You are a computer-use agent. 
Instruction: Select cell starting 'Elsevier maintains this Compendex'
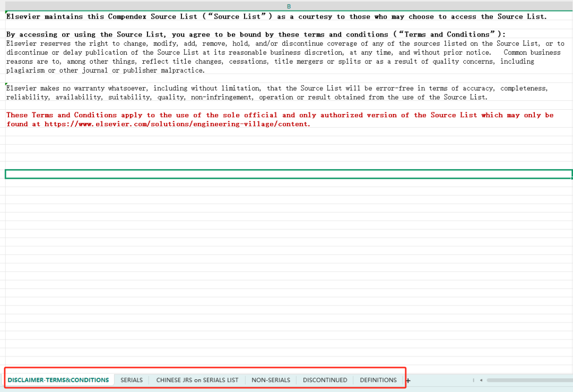pyautogui.click(x=289, y=16)
